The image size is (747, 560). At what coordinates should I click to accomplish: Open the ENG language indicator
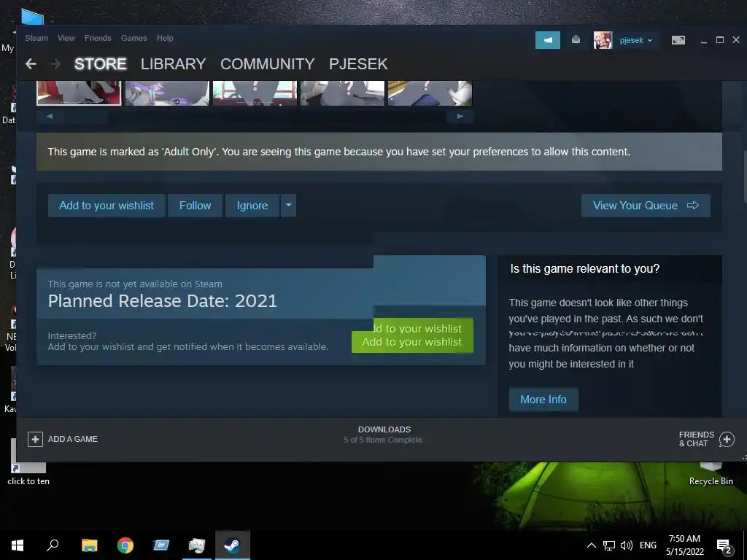point(648,545)
